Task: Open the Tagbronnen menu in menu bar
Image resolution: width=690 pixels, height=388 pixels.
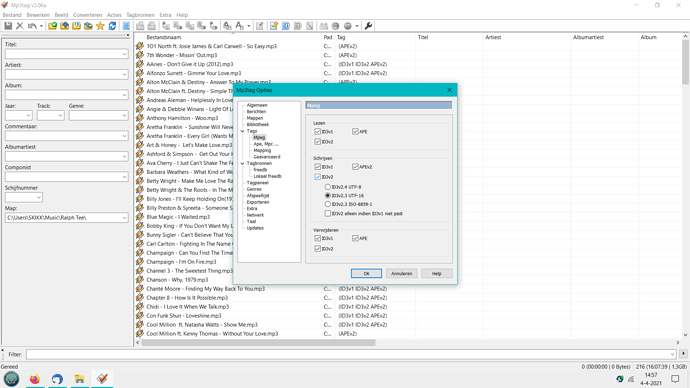Action: tap(140, 15)
